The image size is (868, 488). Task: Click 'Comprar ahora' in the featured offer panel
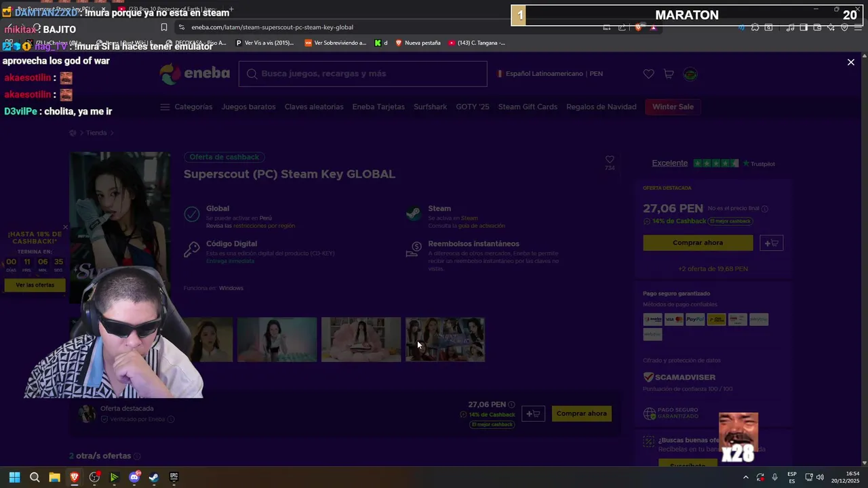coord(698,243)
